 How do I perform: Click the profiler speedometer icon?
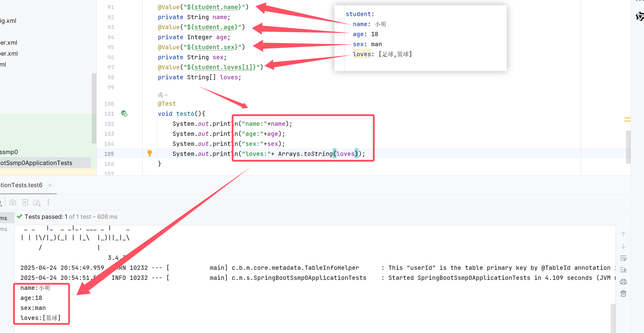(36, 202)
